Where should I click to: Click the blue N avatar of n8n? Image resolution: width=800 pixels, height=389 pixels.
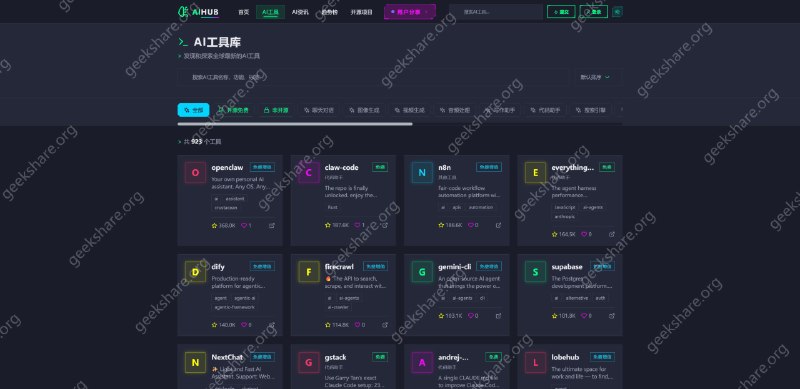coord(422,173)
